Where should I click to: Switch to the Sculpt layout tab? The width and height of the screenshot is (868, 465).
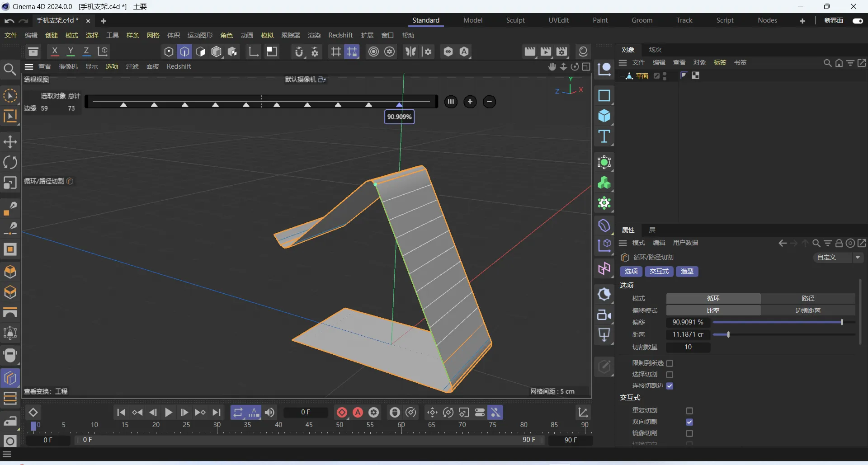coord(515,20)
